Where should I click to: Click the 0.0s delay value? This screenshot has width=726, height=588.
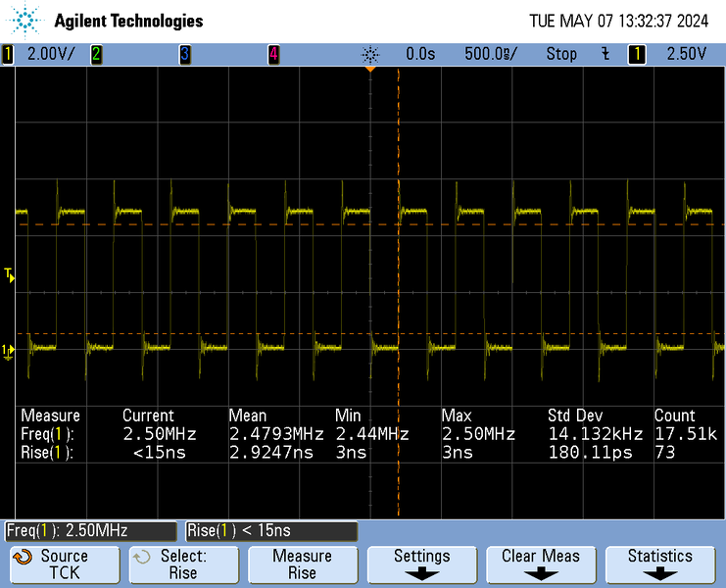point(420,54)
